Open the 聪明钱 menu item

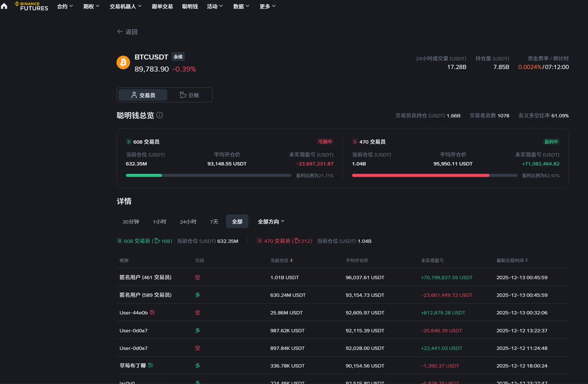click(190, 6)
